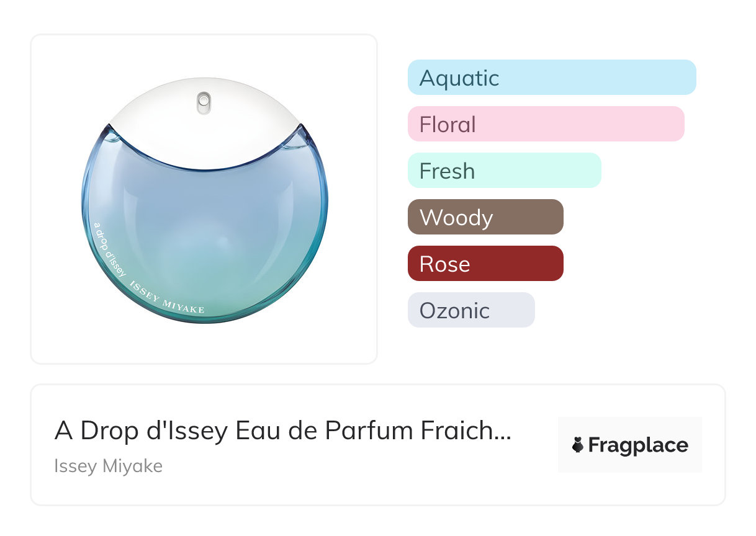
Task: Click the brown Woody accord bar
Action: pos(485,217)
